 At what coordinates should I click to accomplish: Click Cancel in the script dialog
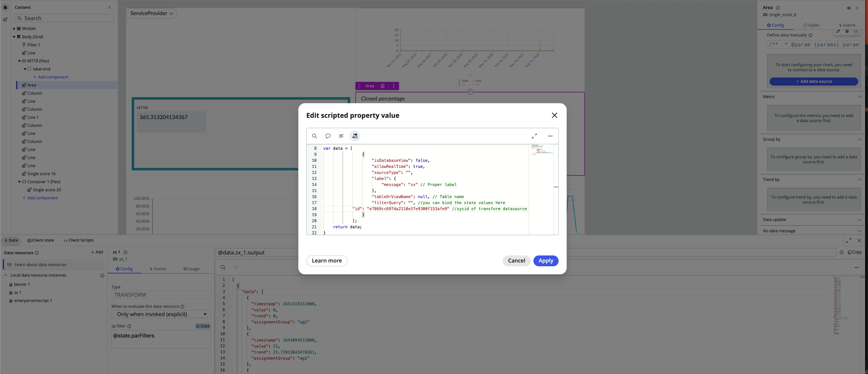(x=516, y=260)
